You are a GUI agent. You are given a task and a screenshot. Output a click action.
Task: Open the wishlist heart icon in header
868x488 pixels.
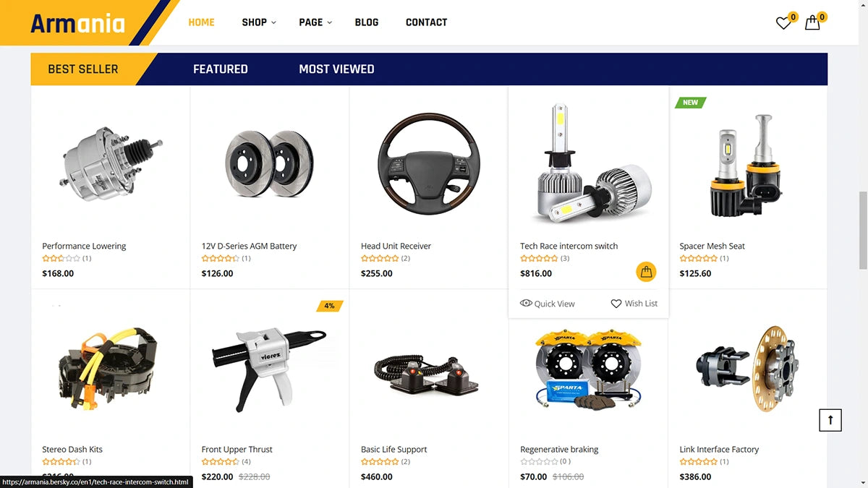[783, 23]
